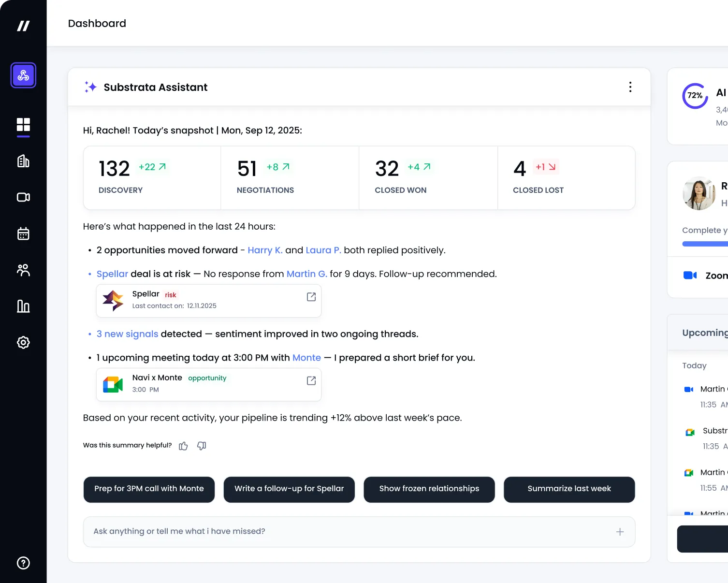Click the plus icon in the ask field
This screenshot has width=728, height=583.
(x=619, y=531)
